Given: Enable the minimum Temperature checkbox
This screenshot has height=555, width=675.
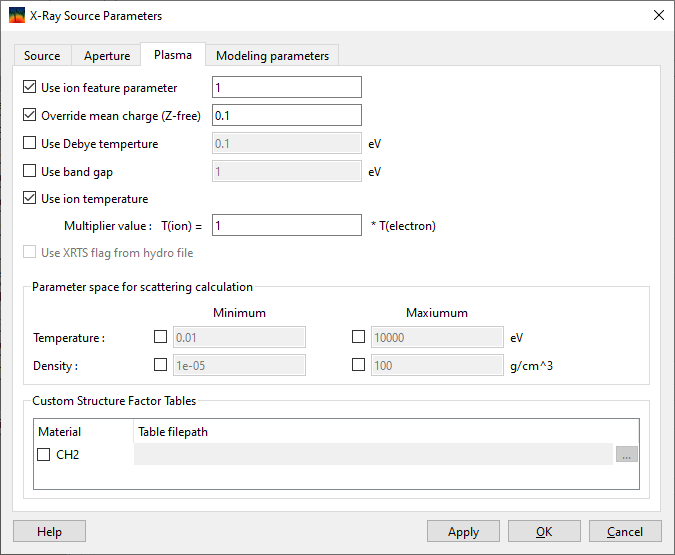Looking at the screenshot, I should click(160, 338).
